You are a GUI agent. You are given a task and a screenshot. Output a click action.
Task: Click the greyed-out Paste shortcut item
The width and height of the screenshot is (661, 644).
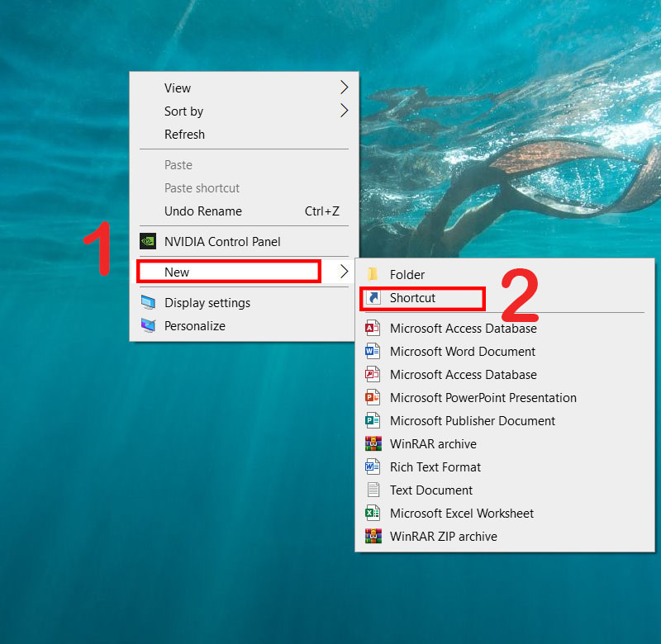[244, 188]
